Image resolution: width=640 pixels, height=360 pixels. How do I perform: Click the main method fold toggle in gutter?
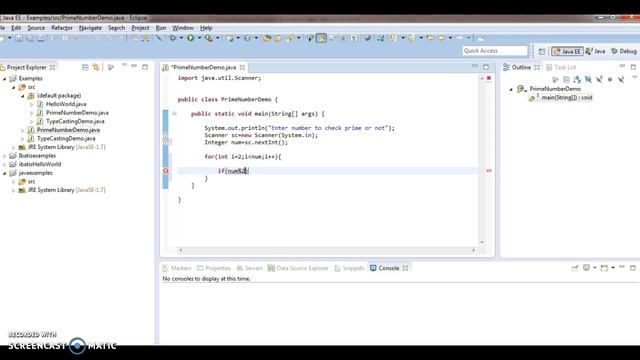(174, 113)
